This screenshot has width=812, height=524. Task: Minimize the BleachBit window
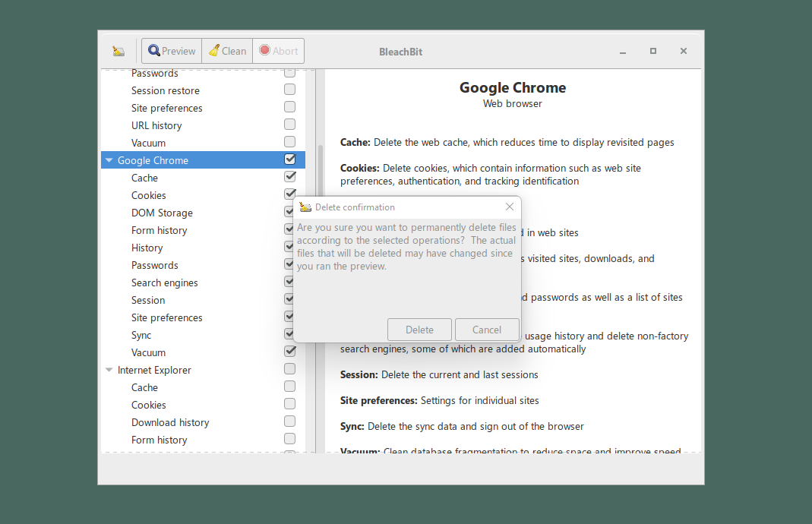click(x=623, y=52)
